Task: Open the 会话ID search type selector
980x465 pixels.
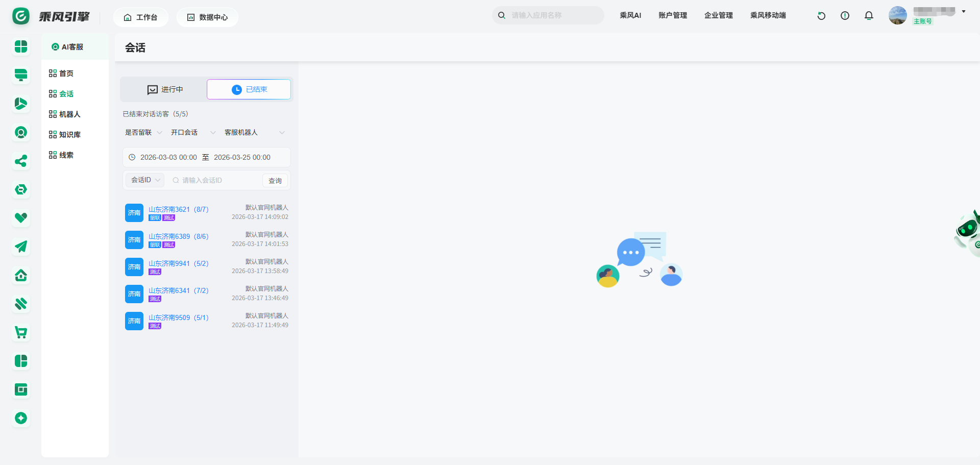Action: point(145,180)
